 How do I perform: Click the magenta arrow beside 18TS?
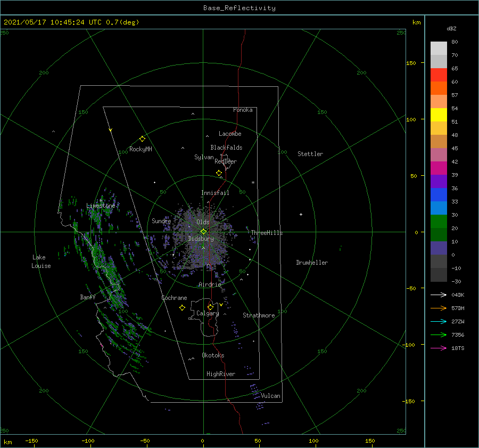tap(439, 348)
